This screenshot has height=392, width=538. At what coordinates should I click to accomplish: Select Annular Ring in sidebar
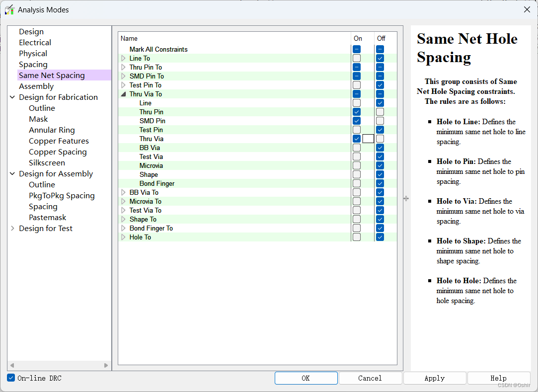point(52,130)
